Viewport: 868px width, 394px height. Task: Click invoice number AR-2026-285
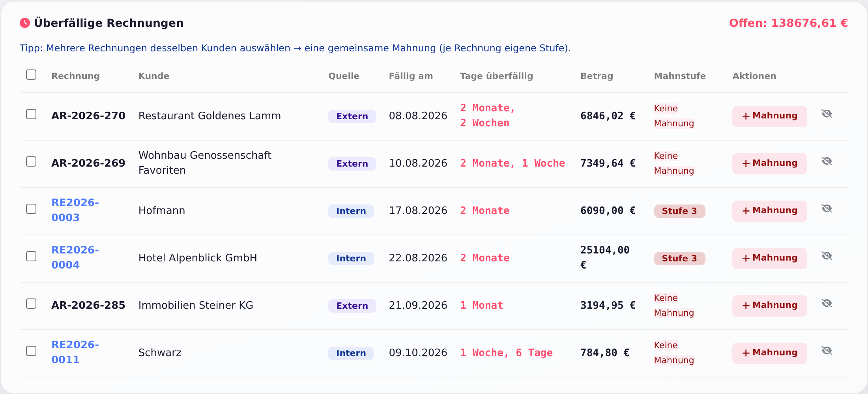click(x=88, y=305)
